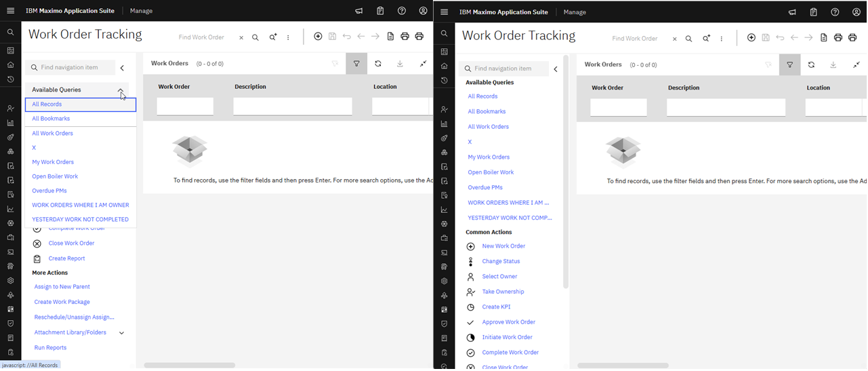Open three-dot more options in left toolbar
Viewport: 868px width, 371px height.
pyautogui.click(x=288, y=37)
